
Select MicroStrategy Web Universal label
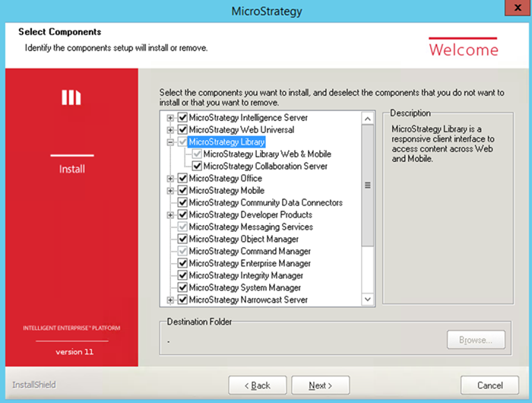point(242,130)
